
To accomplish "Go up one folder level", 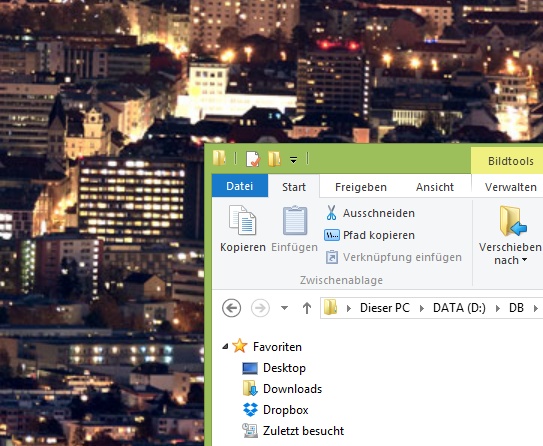I will click(x=307, y=308).
